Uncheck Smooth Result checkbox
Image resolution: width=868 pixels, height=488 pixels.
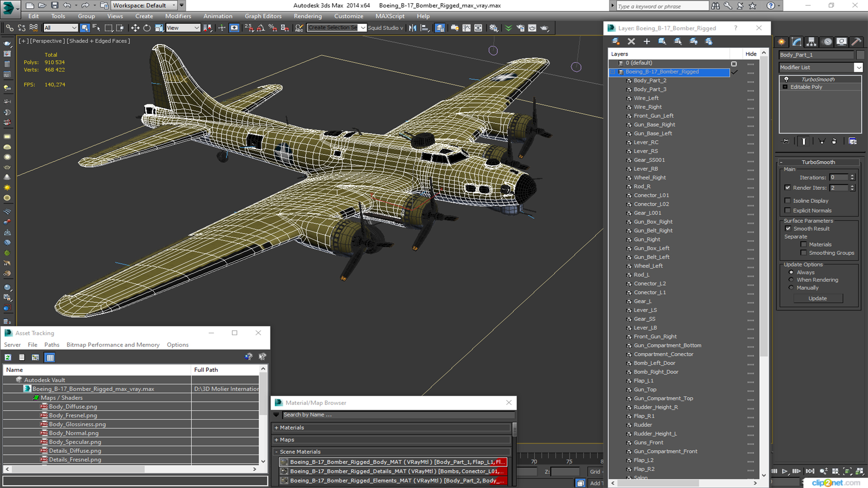(x=788, y=229)
